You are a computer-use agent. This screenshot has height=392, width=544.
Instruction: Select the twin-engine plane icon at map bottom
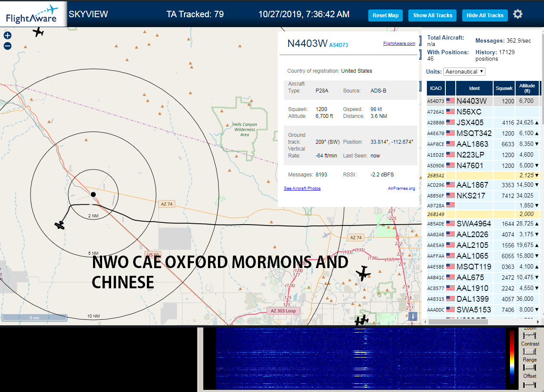(x=362, y=320)
